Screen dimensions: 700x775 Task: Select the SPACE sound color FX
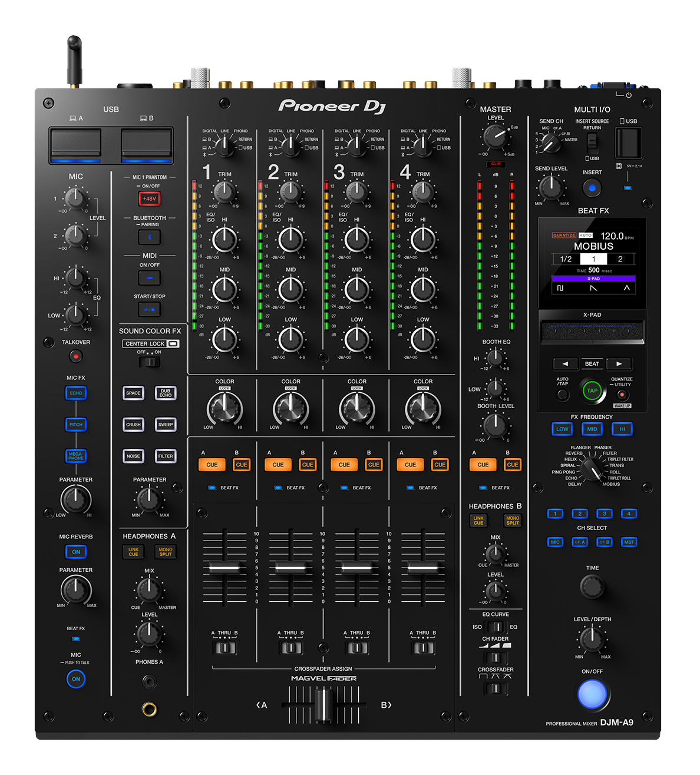[x=134, y=393]
